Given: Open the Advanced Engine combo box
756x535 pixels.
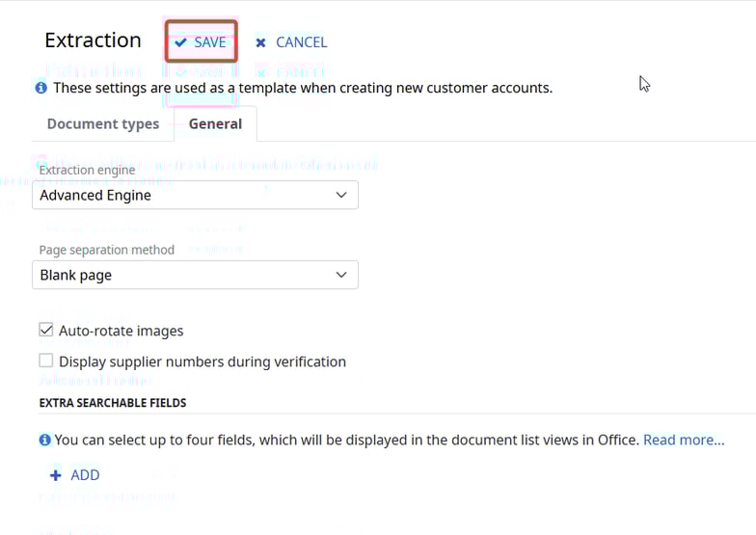Looking at the screenshot, I should coord(195,195).
